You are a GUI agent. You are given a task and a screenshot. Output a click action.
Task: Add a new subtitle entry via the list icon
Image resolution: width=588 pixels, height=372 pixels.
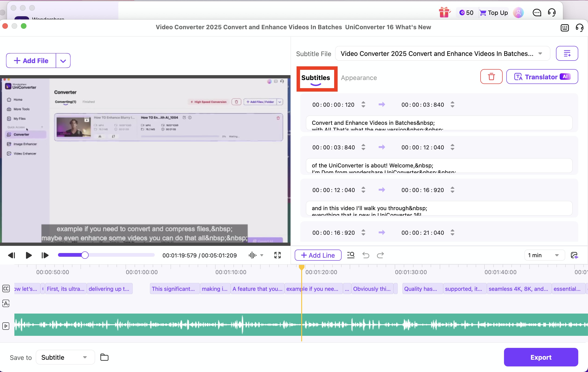[x=567, y=53]
